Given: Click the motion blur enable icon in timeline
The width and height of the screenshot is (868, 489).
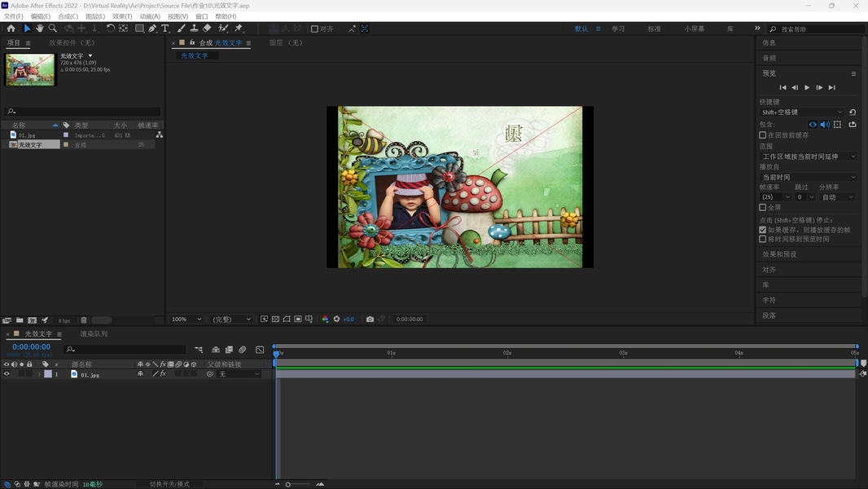Looking at the screenshot, I should click(242, 350).
